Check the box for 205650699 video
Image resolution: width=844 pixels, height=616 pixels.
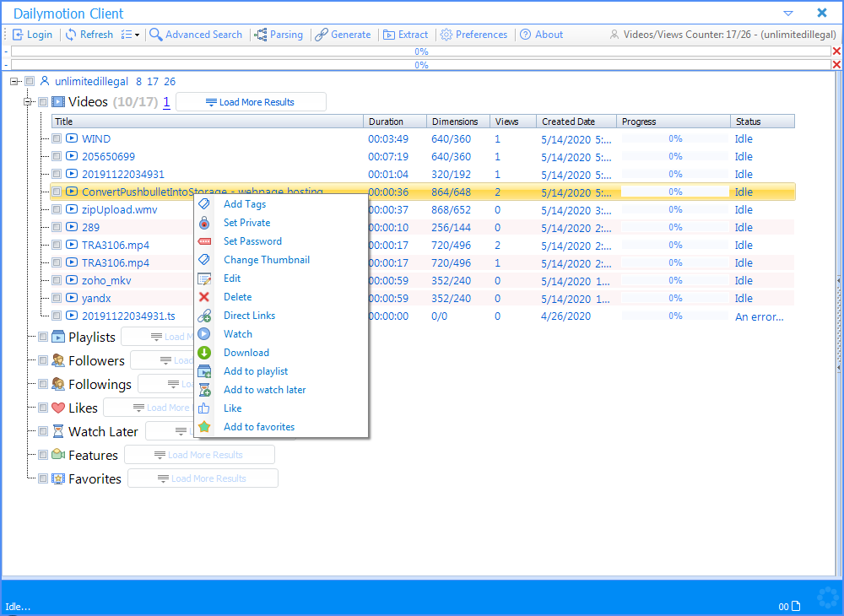click(x=57, y=156)
